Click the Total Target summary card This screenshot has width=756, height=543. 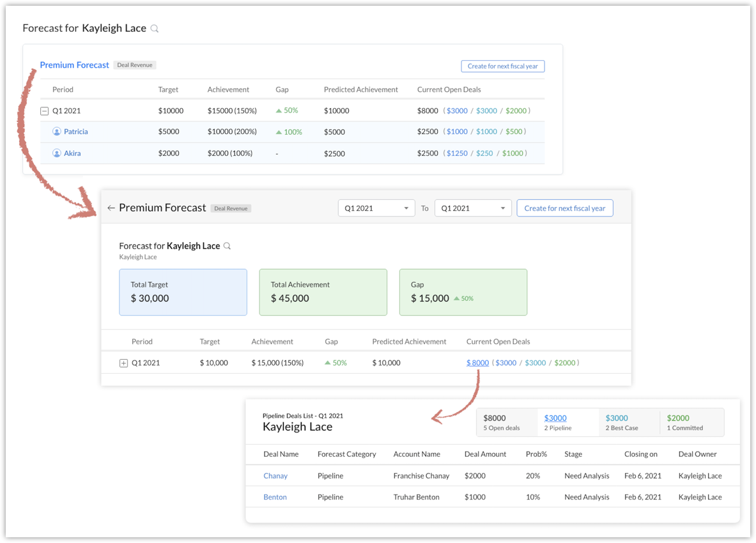183,292
